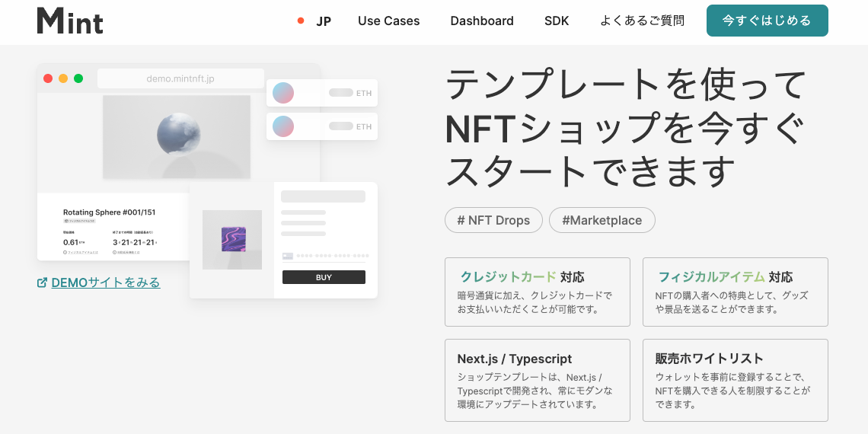This screenshot has width=868, height=434.
Task: Click the Mint logo in the header
Action: click(x=70, y=21)
